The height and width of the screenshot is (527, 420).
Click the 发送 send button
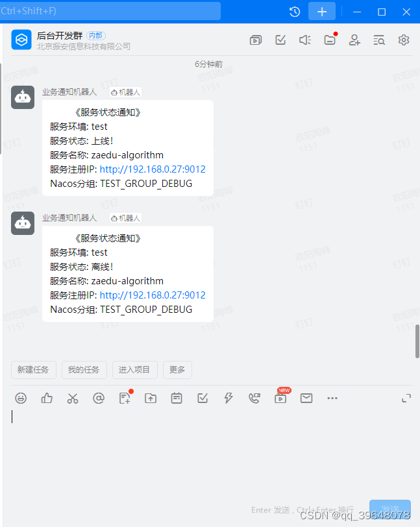coord(390,509)
